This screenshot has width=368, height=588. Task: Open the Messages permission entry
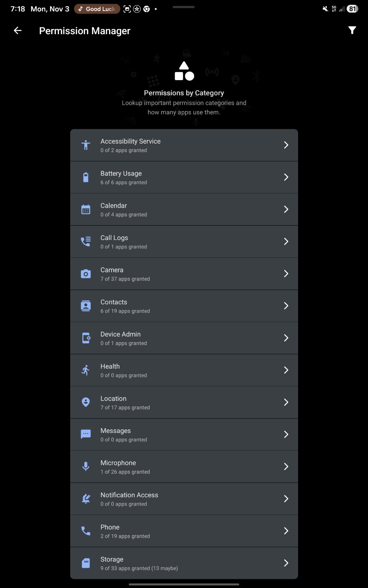point(184,434)
